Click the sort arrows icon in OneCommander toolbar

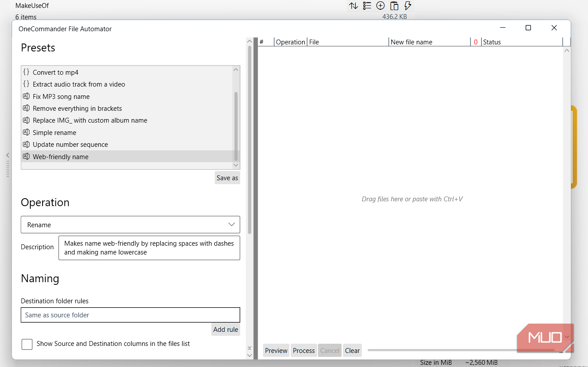point(354,6)
